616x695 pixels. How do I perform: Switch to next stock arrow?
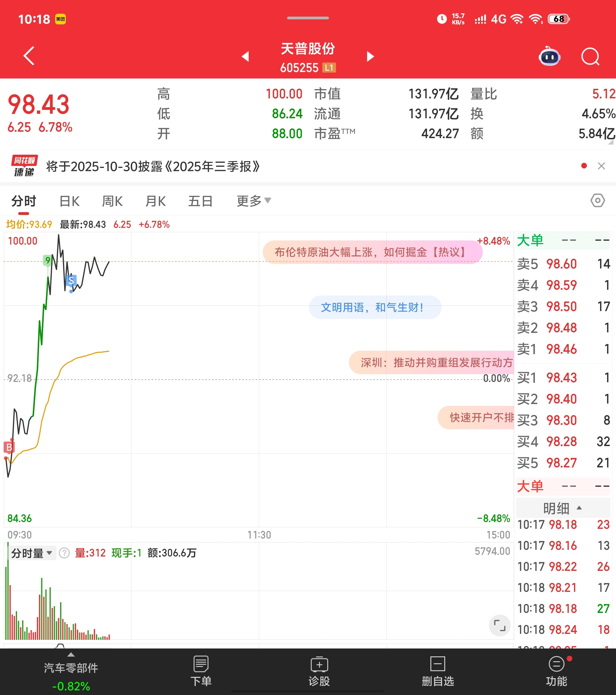(x=370, y=56)
